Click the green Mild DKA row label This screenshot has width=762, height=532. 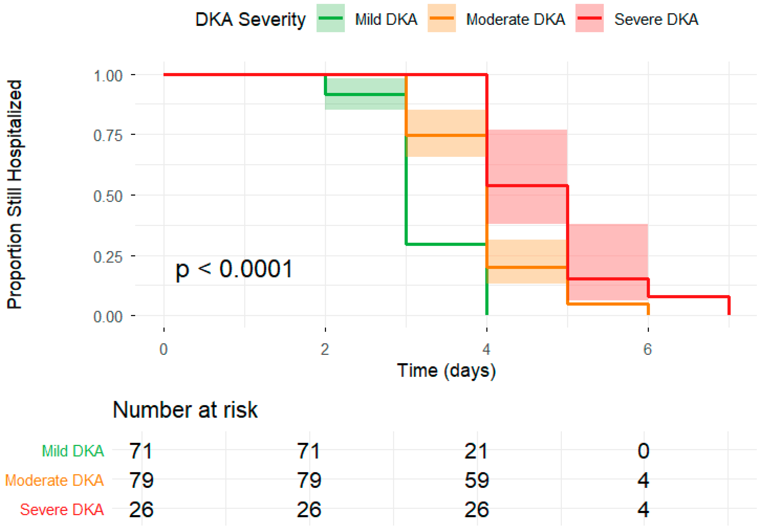click(73, 451)
